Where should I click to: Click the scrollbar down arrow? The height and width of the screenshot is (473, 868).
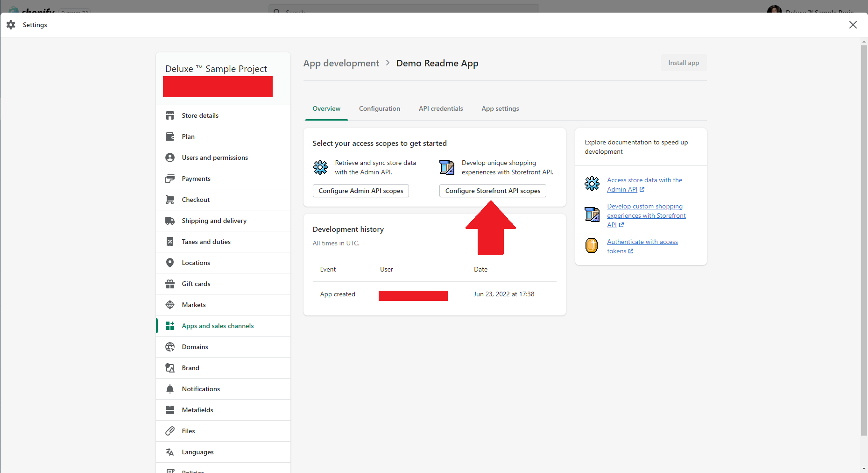click(863, 469)
